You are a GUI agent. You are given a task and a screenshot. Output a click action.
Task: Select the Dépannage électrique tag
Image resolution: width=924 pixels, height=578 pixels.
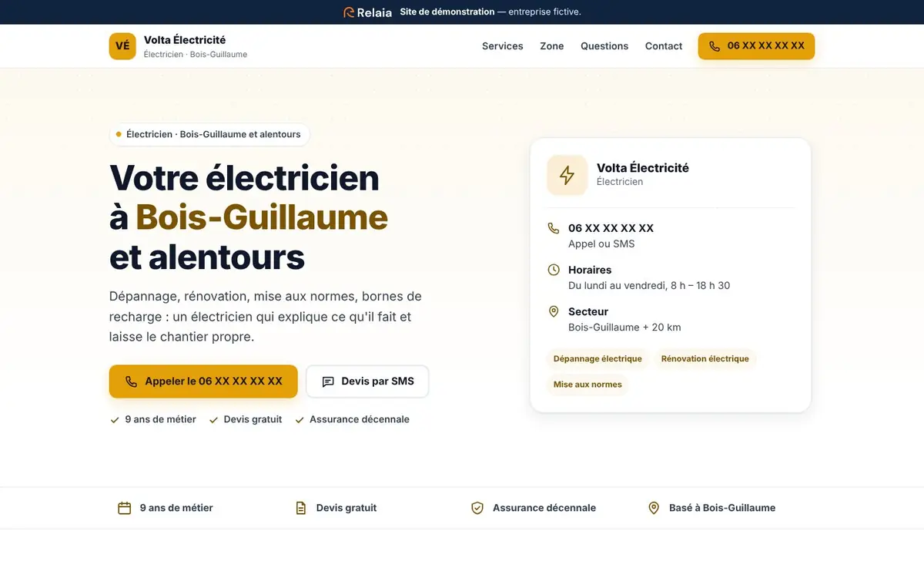click(598, 359)
